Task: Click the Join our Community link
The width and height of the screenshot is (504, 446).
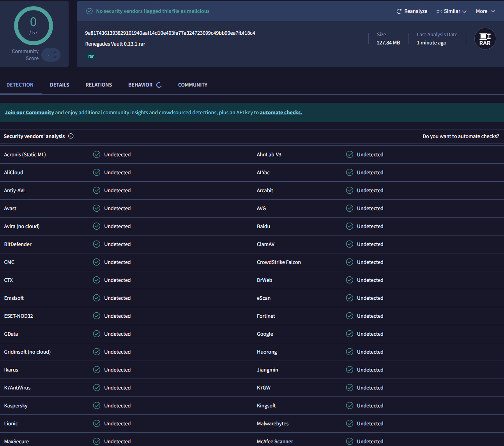Action: click(x=29, y=112)
